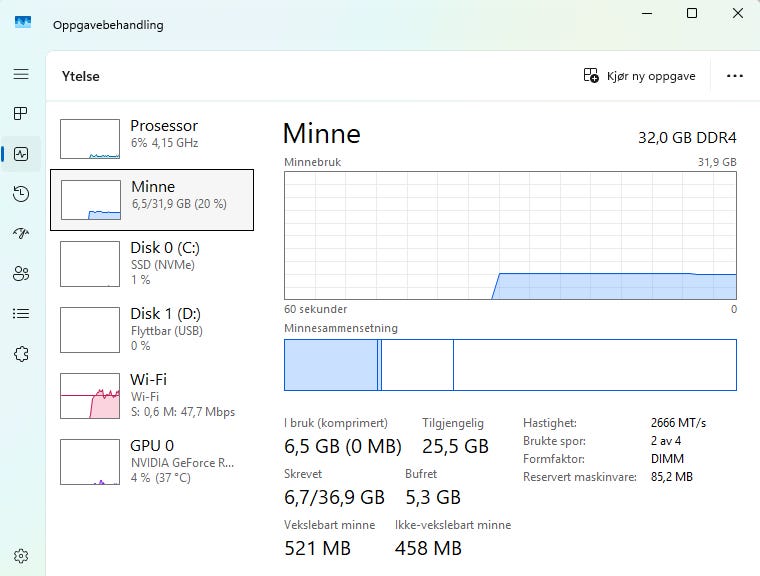Click the Brukte spor 2 av 4 value
760x576 pixels.
(666, 441)
